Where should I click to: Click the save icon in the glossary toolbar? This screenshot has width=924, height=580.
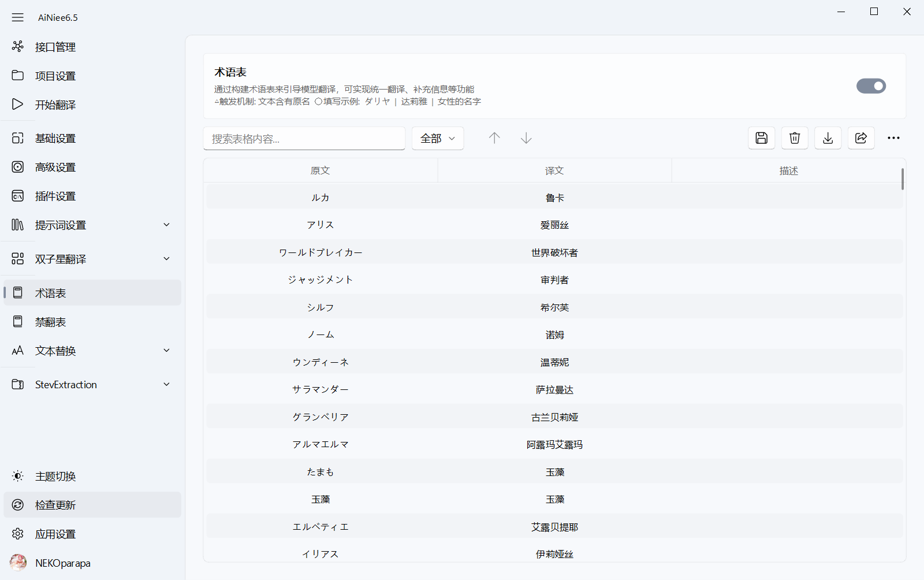coord(761,138)
